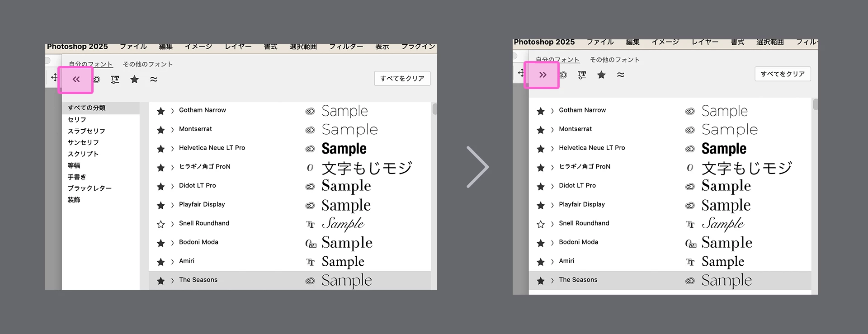868x334 pixels.
Task: Expand Helvetica Neue LT Pro family, left panel
Action: (172, 149)
